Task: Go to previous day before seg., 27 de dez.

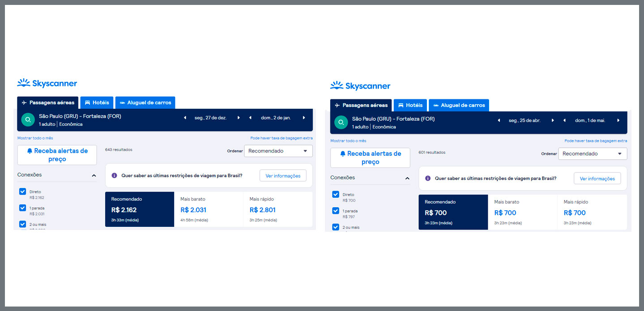Action: tap(185, 118)
